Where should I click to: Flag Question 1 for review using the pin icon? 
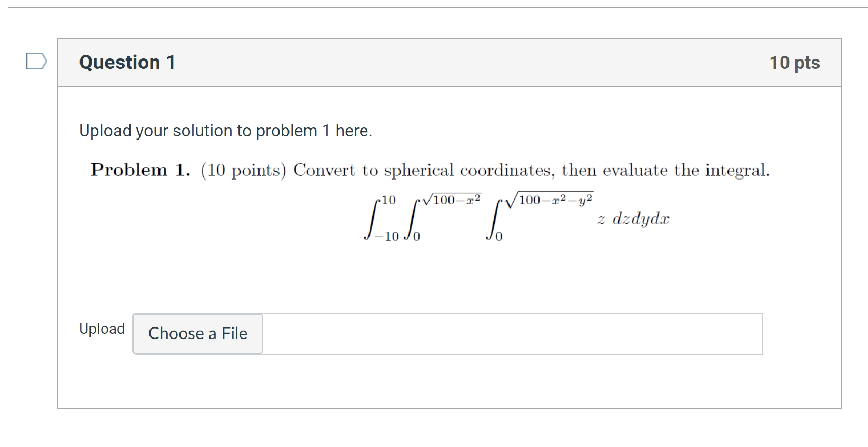[x=36, y=62]
